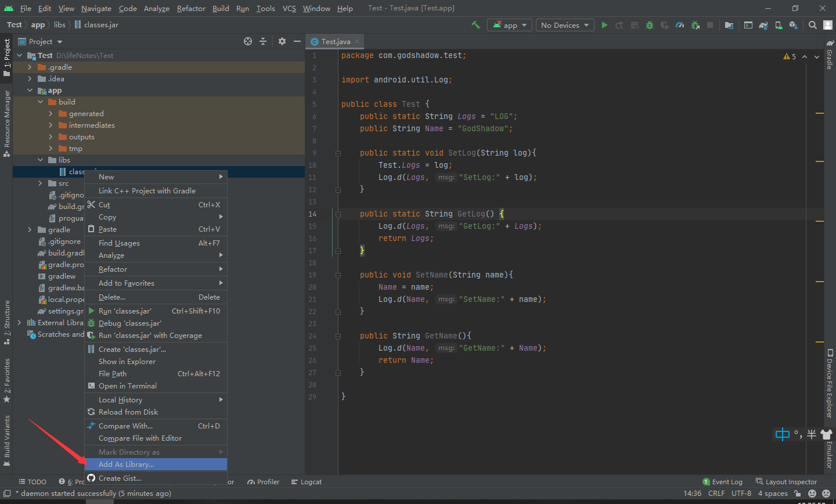This screenshot has width=836, height=504.
Task: Open the SDK Manager icon
Action: [794, 25]
